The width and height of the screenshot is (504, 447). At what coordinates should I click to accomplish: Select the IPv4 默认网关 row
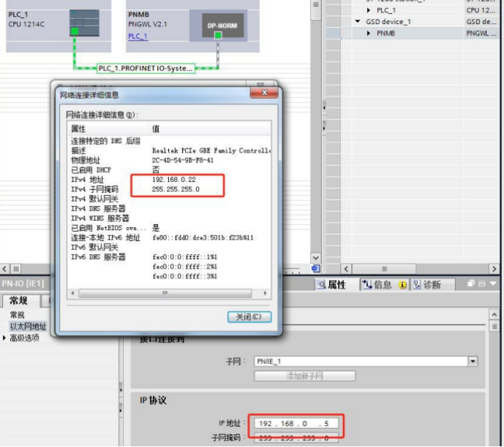(169, 199)
